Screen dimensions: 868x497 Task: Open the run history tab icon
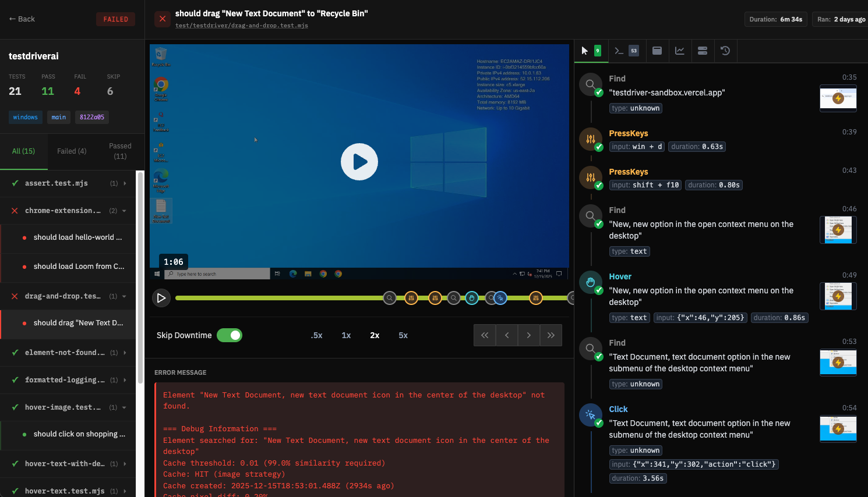(x=725, y=51)
